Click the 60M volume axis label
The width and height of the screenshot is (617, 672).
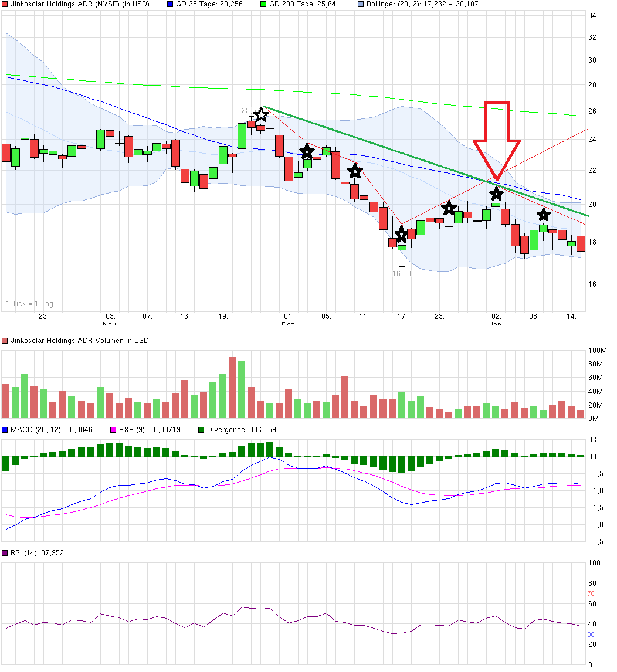595,378
